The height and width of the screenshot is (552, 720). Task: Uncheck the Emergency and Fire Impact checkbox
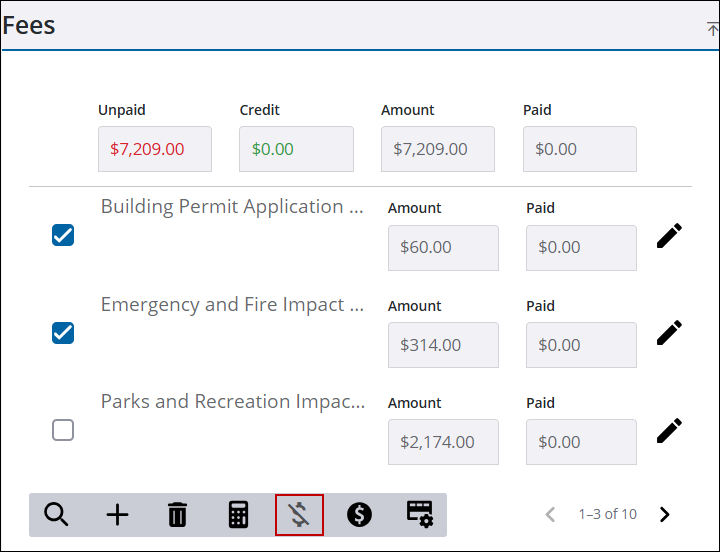63,333
